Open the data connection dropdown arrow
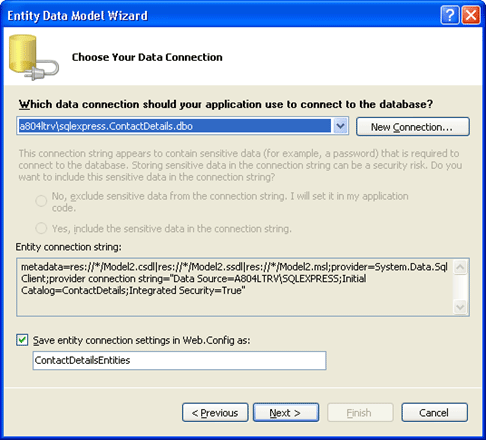 tap(340, 126)
